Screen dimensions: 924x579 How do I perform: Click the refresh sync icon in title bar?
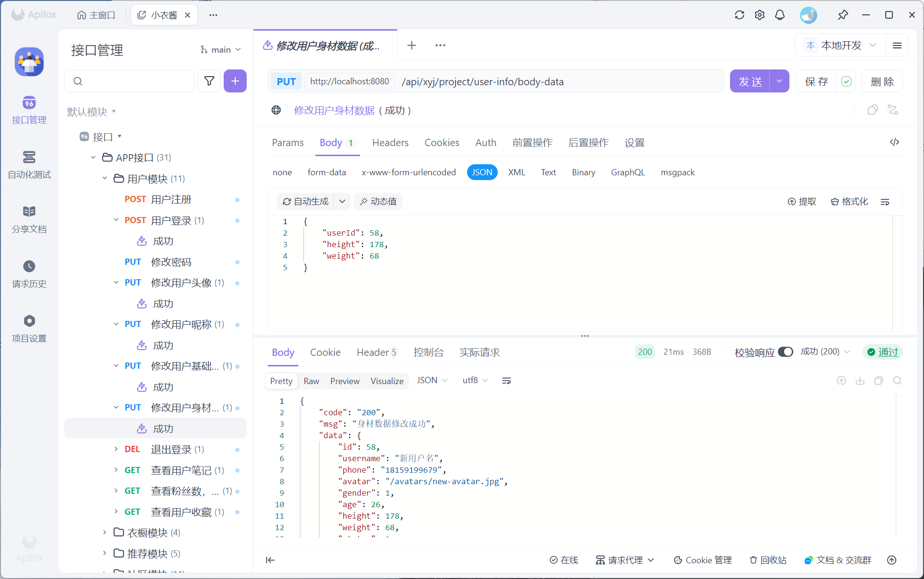(739, 15)
